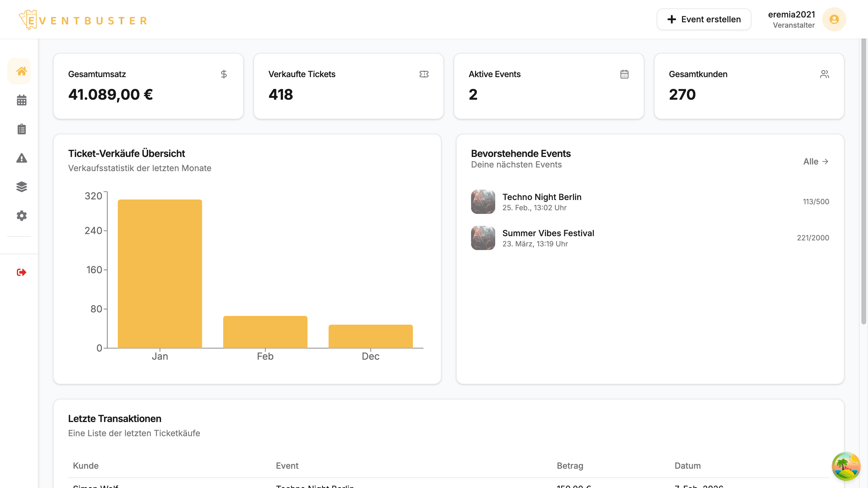Select the layers icon in the sidebar

coord(21,187)
